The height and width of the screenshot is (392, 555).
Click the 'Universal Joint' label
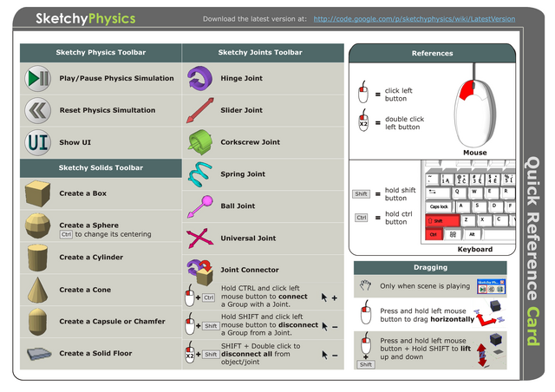pyautogui.click(x=248, y=238)
